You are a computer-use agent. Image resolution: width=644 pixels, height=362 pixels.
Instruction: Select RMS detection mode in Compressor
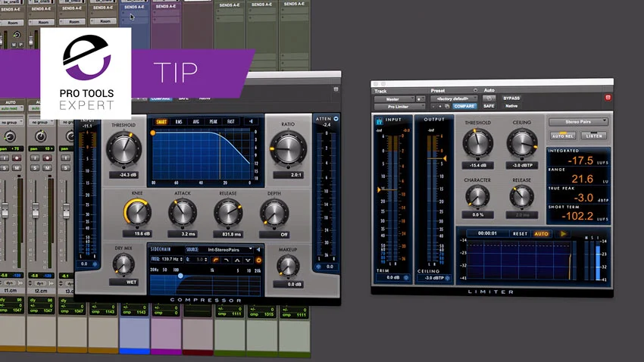pyautogui.click(x=179, y=122)
